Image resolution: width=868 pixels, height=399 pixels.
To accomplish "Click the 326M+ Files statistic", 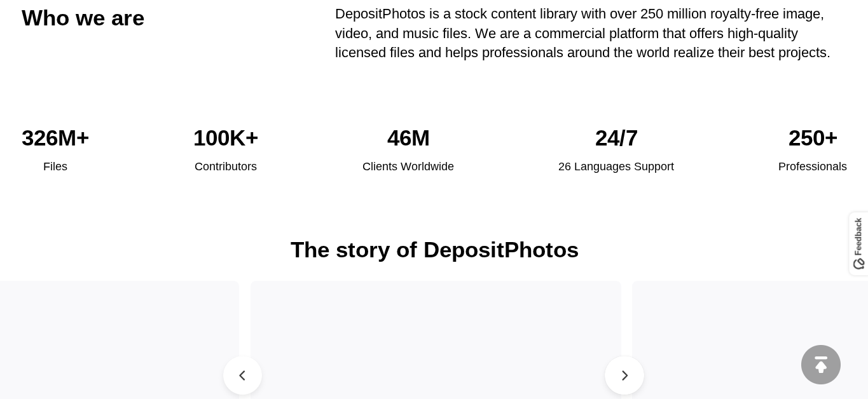I will [x=55, y=138].
